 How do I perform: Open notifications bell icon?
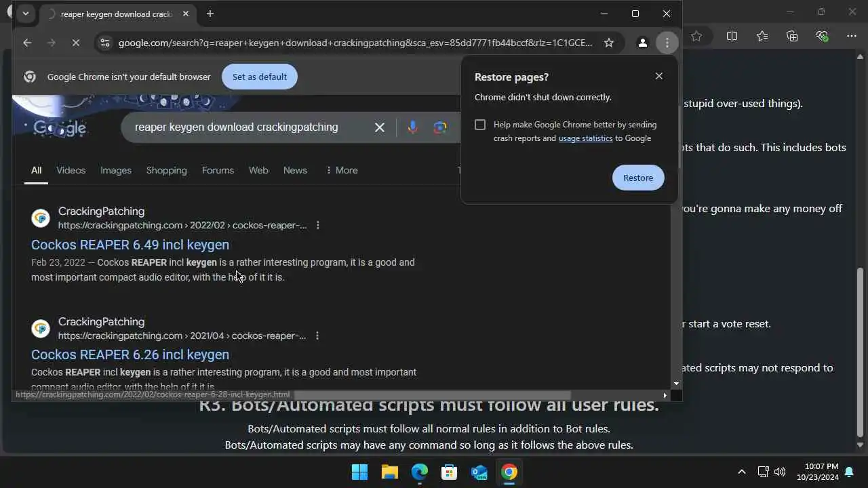[848, 472]
